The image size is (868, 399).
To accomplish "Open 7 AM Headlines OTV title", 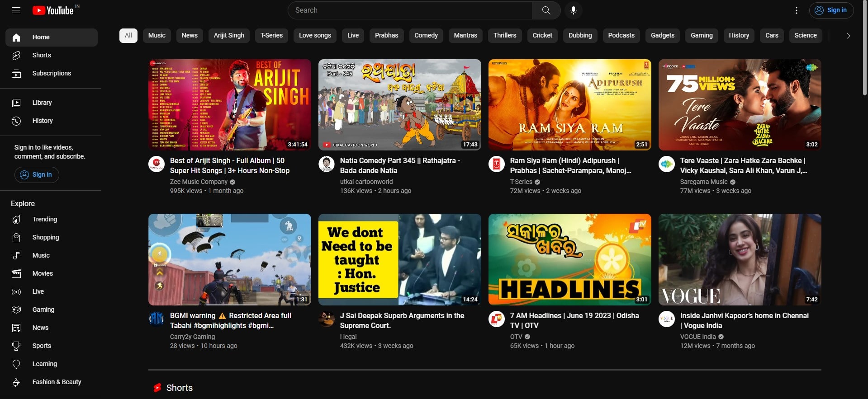I will (574, 320).
